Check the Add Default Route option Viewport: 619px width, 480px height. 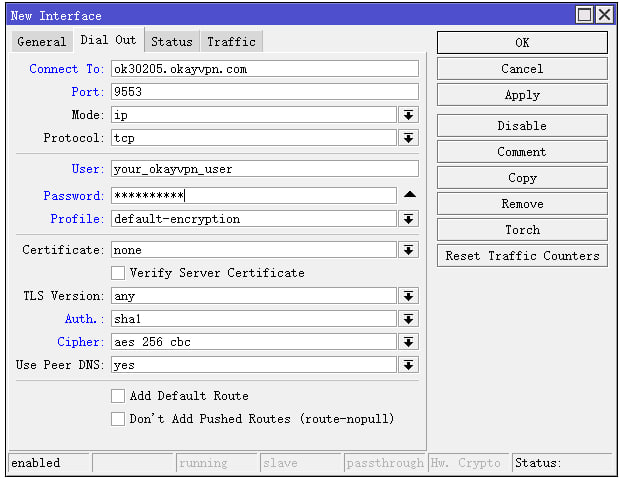click(118, 396)
